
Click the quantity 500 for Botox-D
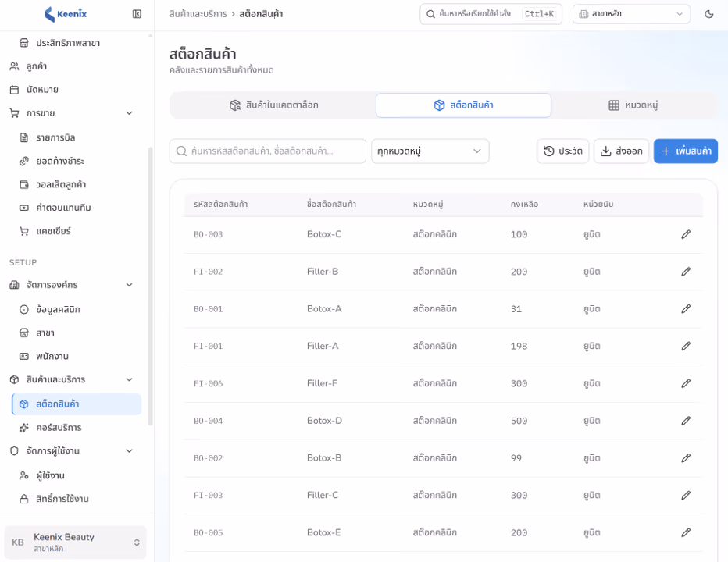pyautogui.click(x=519, y=421)
